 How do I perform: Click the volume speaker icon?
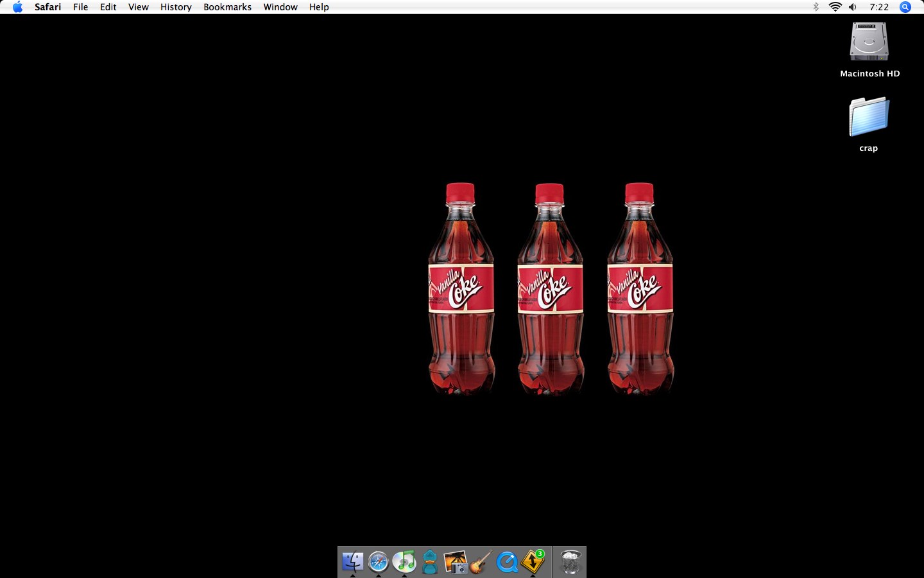(x=853, y=7)
